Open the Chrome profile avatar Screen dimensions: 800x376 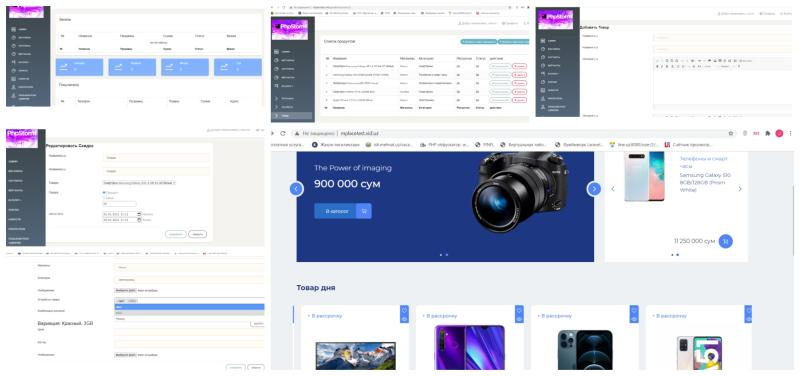(779, 133)
